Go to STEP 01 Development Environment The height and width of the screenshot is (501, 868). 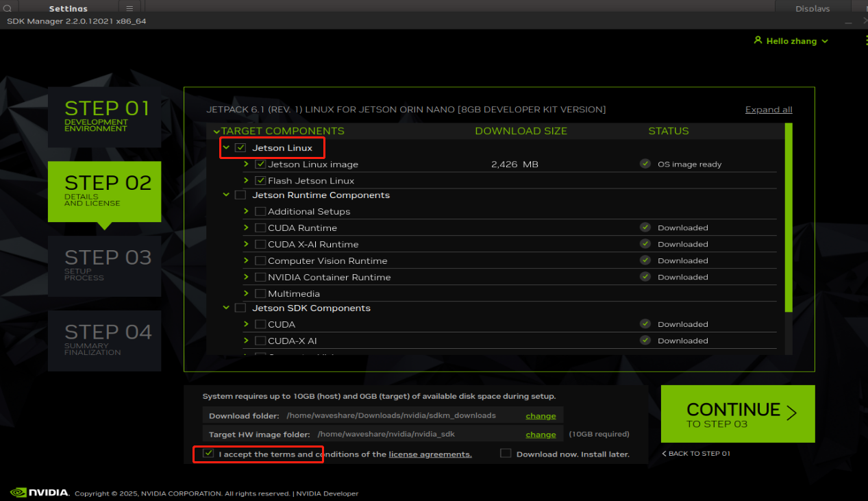pyautogui.click(x=104, y=117)
